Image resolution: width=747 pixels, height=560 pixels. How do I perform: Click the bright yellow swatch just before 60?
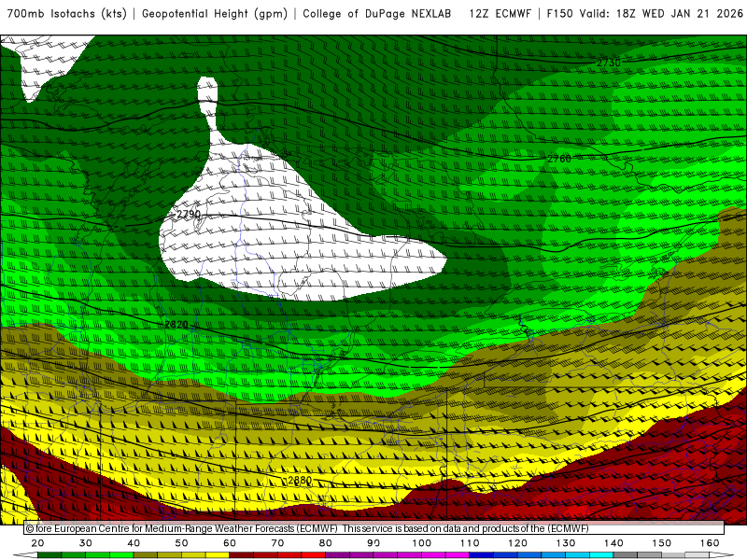(218, 555)
